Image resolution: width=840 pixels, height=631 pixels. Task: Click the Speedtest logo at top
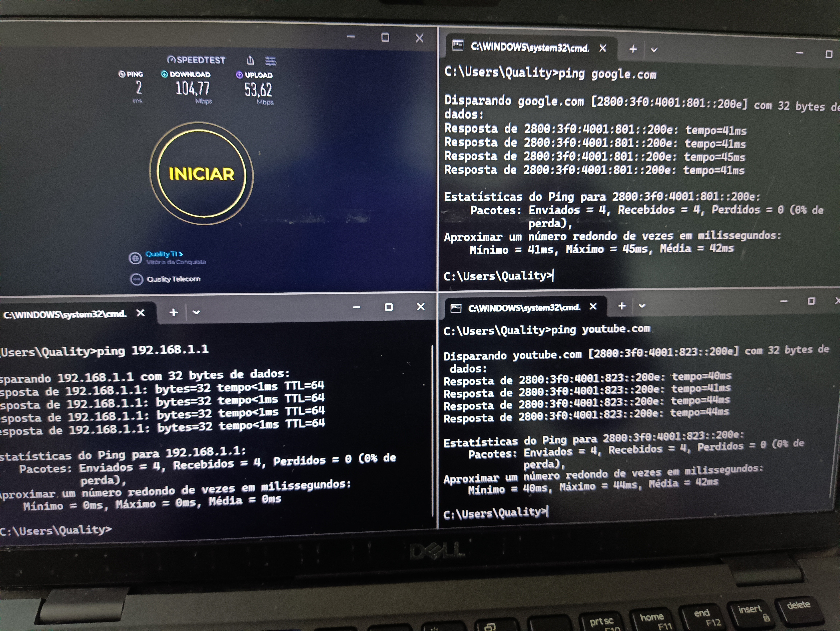pos(196,60)
